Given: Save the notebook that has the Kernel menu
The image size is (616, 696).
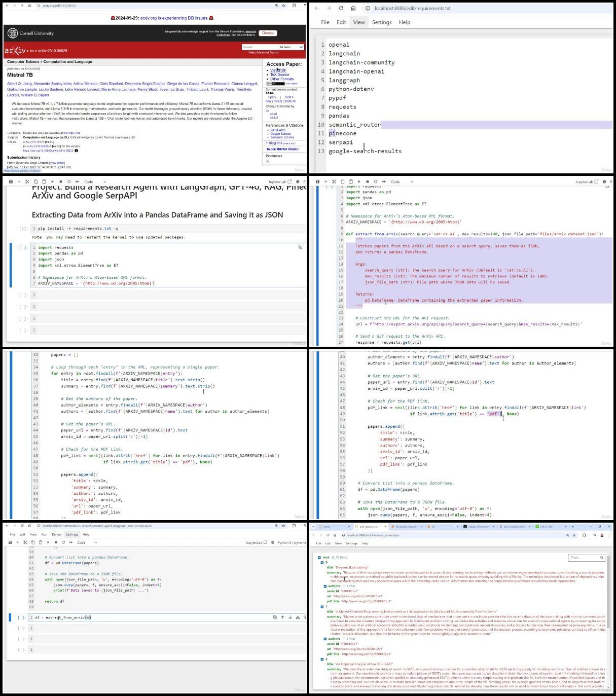Looking at the screenshot, I should coord(10,542).
